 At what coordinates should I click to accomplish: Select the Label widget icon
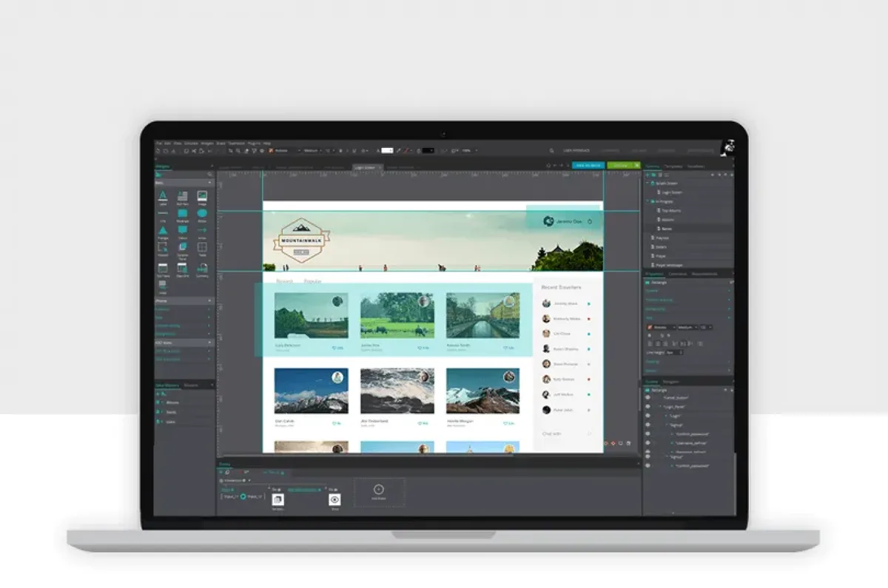163,196
